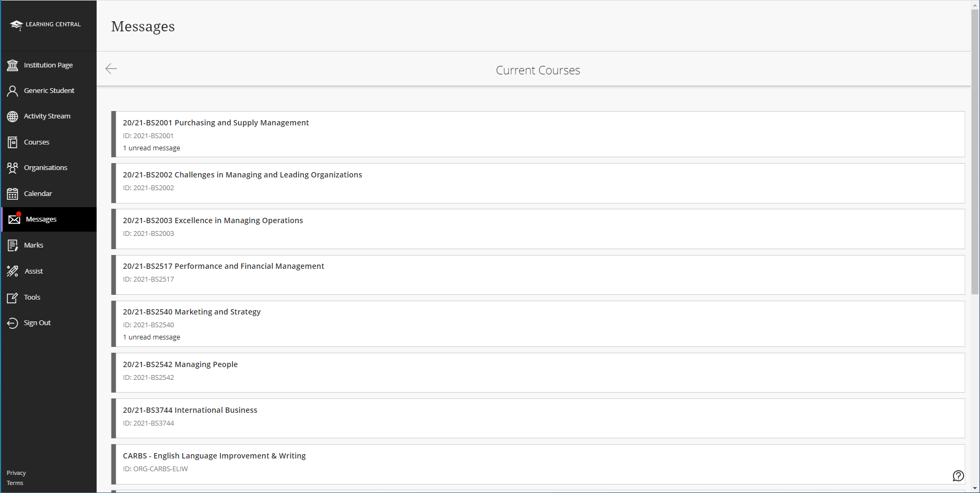Open the Terms link
The width and height of the screenshot is (980, 493).
15,482
